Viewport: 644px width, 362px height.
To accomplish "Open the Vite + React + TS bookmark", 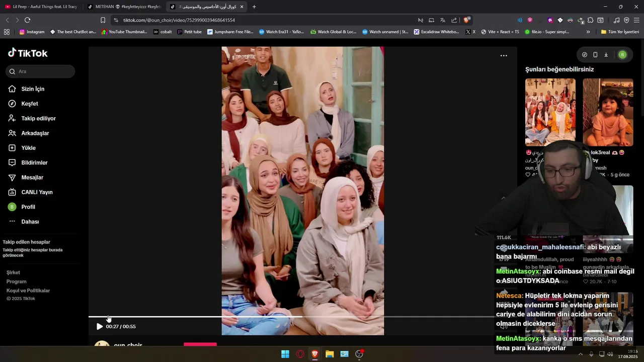I will click(x=500, y=32).
